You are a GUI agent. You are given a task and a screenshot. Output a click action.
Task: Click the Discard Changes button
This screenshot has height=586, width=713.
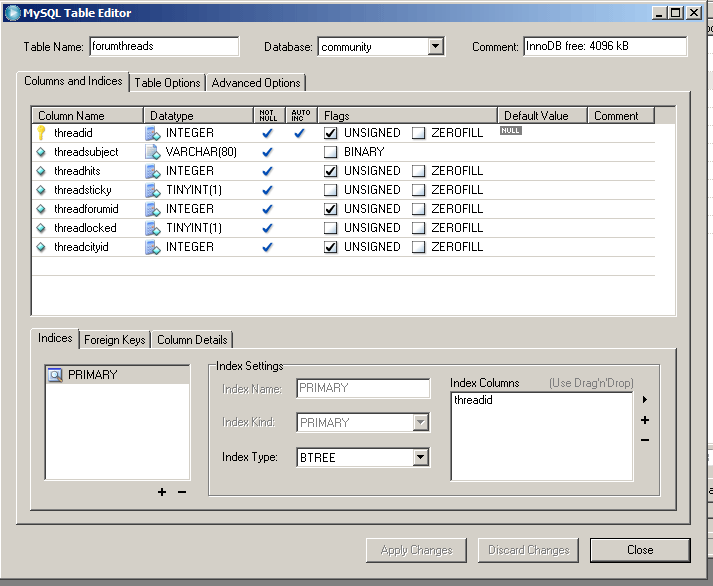pyautogui.click(x=528, y=550)
